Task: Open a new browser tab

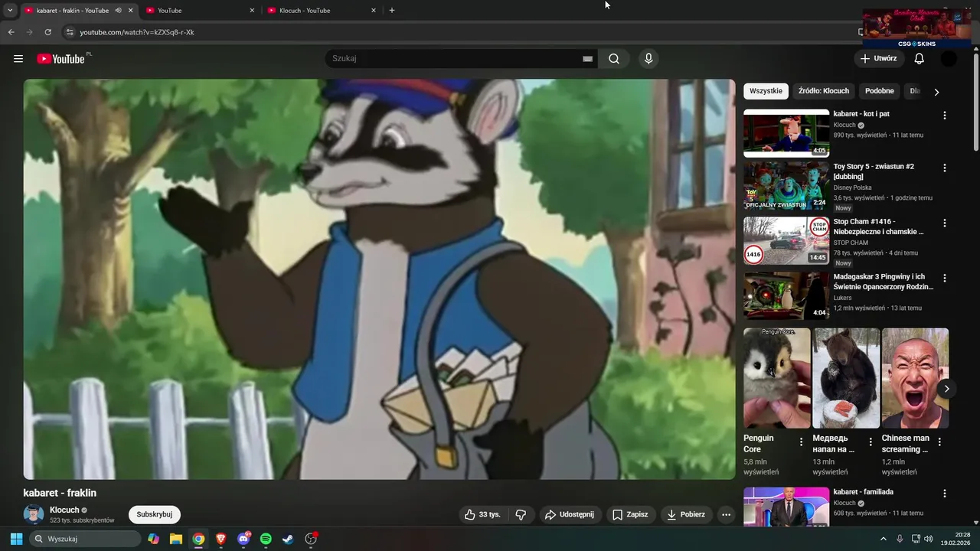Action: click(392, 11)
